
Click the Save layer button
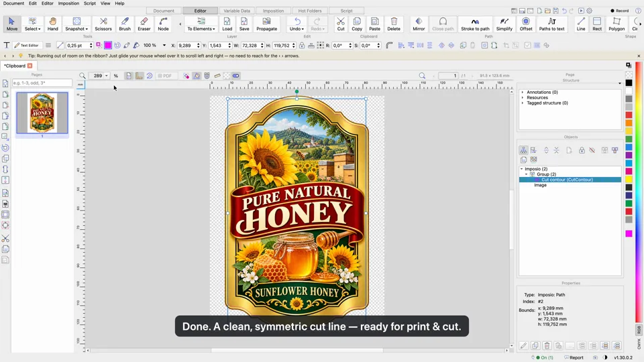tap(244, 24)
